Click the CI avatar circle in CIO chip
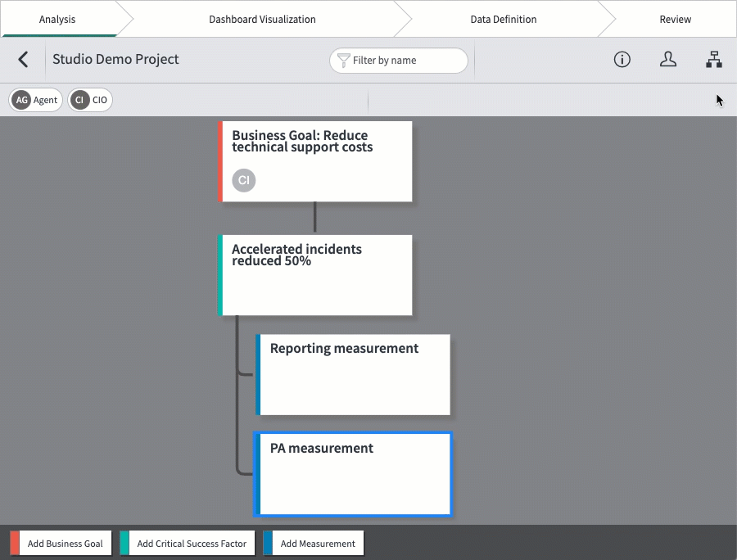 [79, 100]
